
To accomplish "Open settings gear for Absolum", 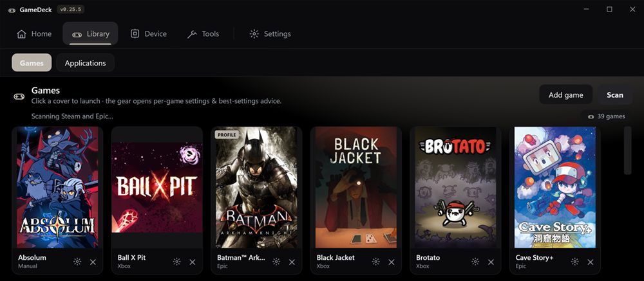I will 77,262.
